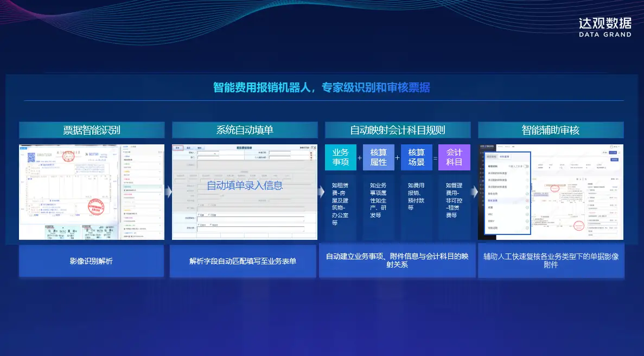
Task: Click the 达观数据 Data Grand logo
Action: [604, 27]
